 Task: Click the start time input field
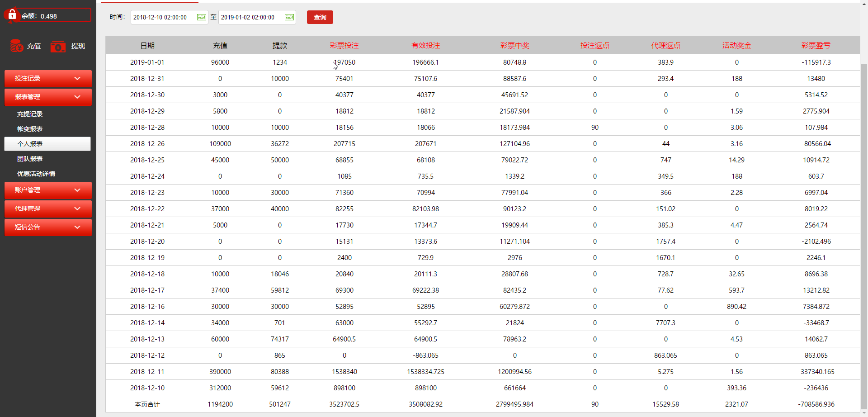pos(163,17)
